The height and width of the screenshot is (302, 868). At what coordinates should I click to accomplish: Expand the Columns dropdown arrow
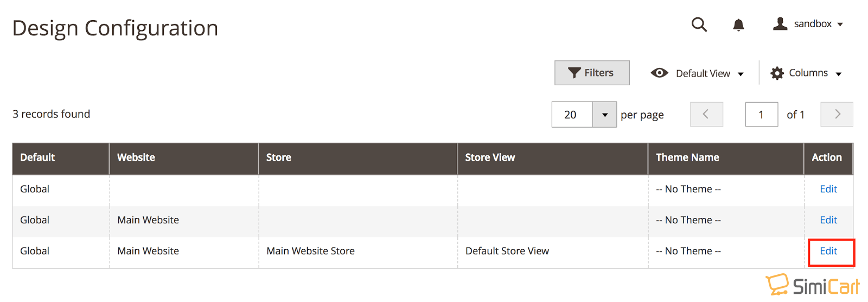(839, 74)
